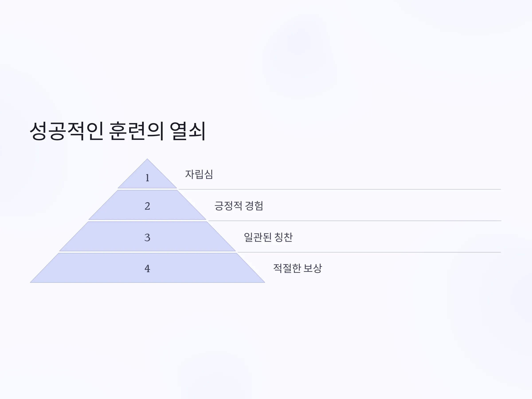Click number 4 in the pyramid base

point(147,269)
